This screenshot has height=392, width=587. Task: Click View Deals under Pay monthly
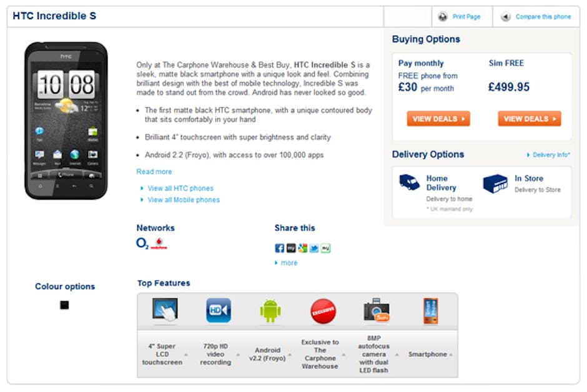pos(438,119)
